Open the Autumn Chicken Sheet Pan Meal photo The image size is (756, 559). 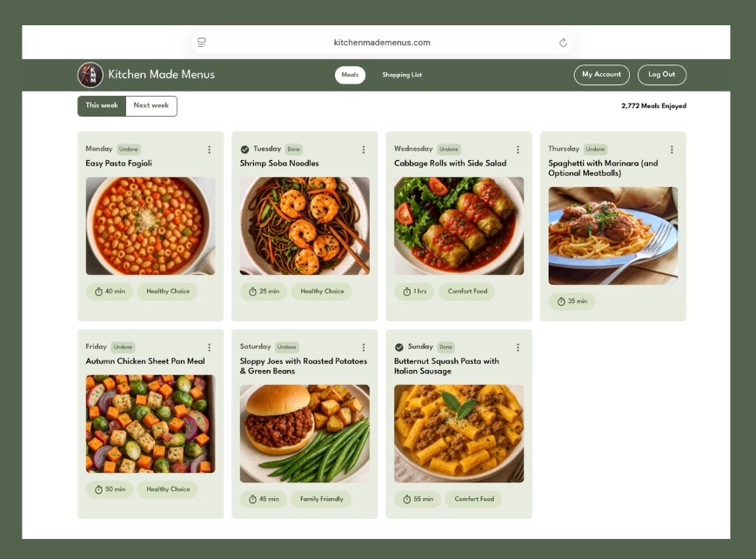pyautogui.click(x=151, y=424)
